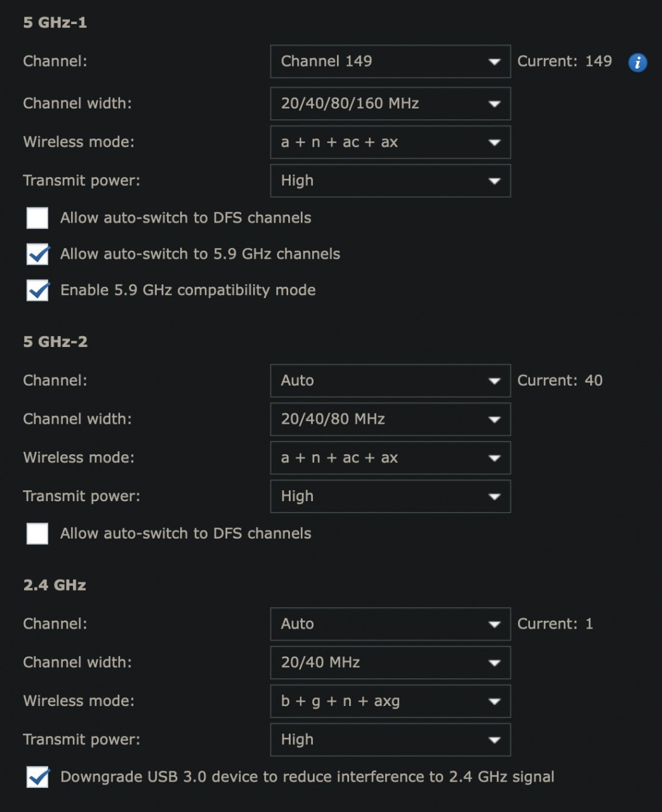Click the Downgrade USB 3.0 device label text
The height and width of the screenshot is (812, 662).
click(x=307, y=777)
